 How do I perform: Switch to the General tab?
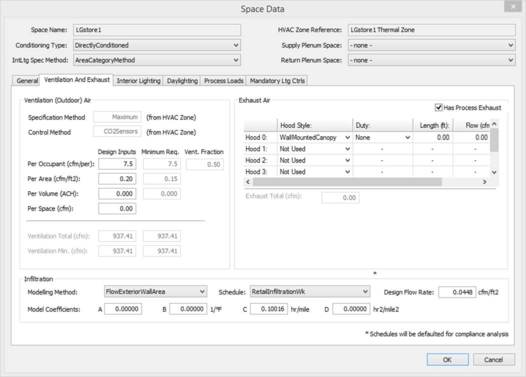[27, 80]
